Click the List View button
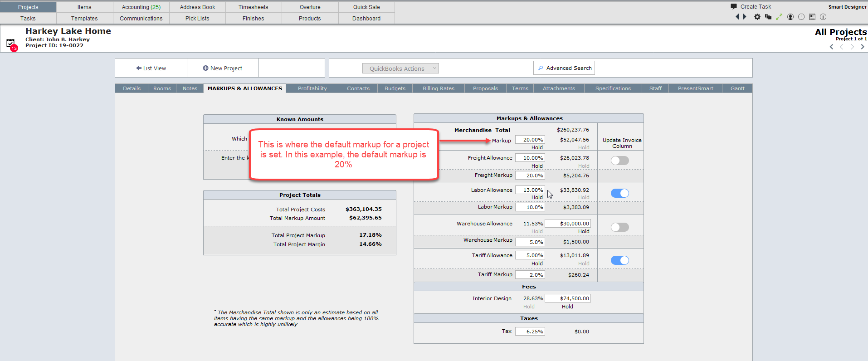Viewport: 868px width, 361px height. click(x=151, y=68)
